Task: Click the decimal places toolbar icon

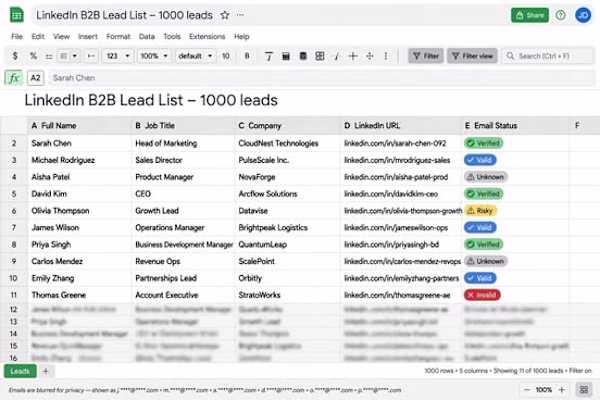Action: (49, 56)
